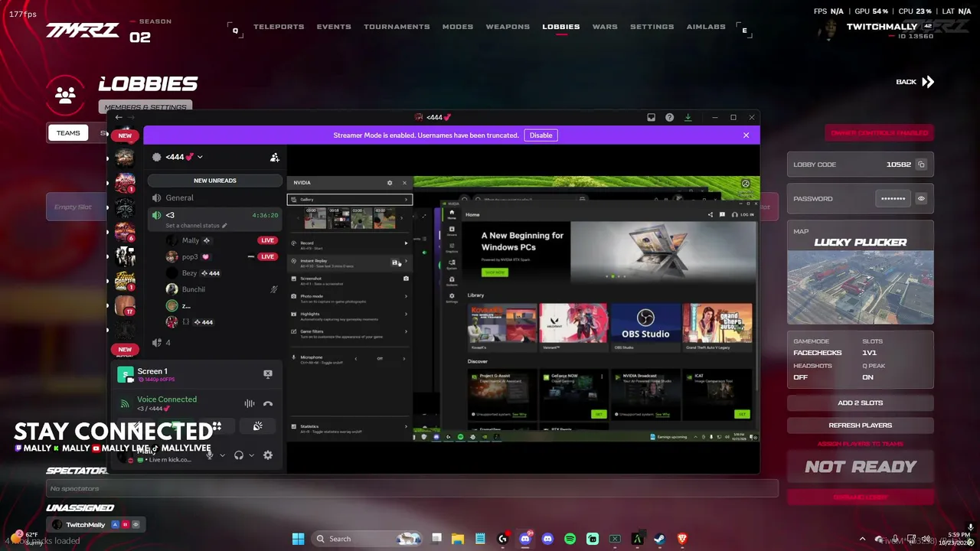The height and width of the screenshot is (551, 980).
Task: Open the TELEPORTS menu tab
Action: click(x=279, y=27)
